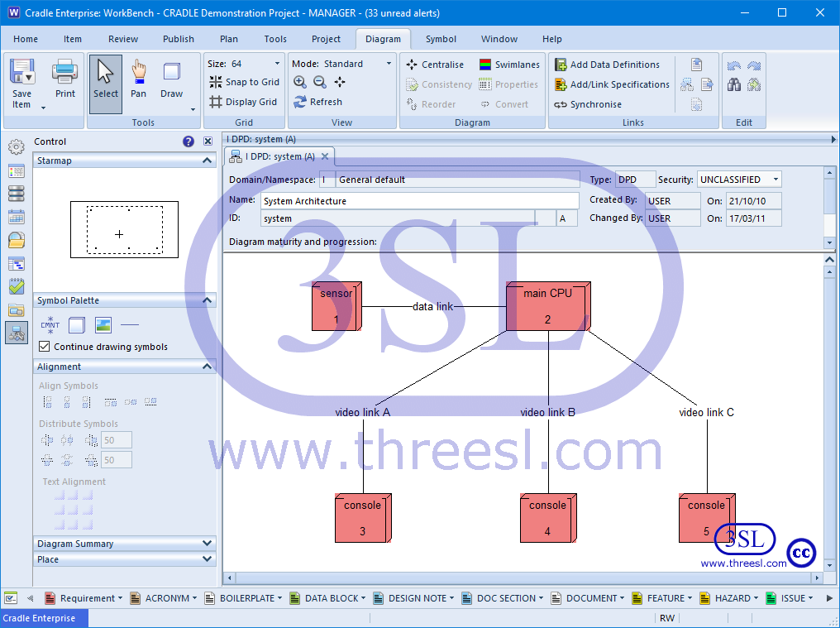Refresh the diagram view

pos(317,102)
